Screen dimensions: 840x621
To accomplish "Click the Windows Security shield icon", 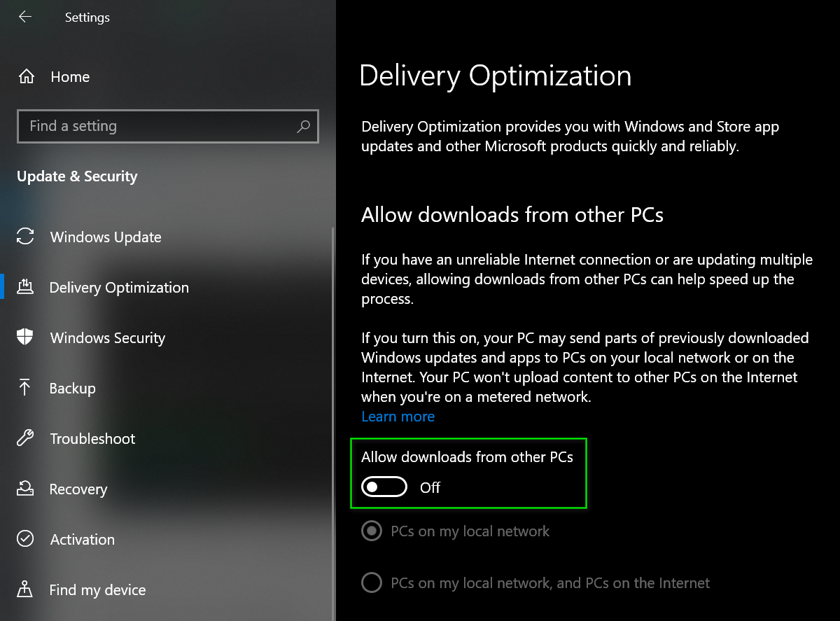I will click(x=25, y=337).
